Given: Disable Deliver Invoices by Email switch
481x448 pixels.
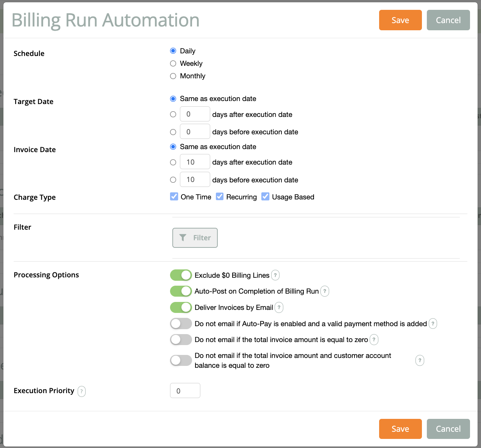Looking at the screenshot, I should coord(181,307).
